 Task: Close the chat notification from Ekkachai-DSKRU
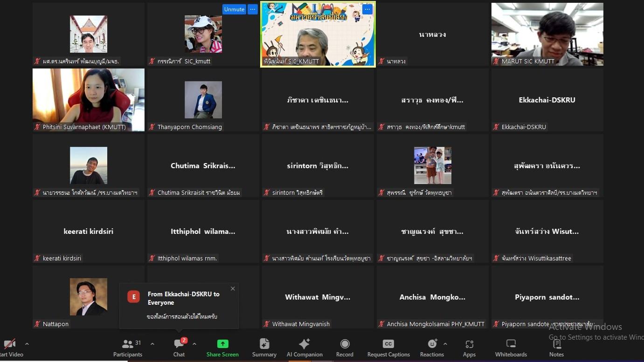point(233,289)
